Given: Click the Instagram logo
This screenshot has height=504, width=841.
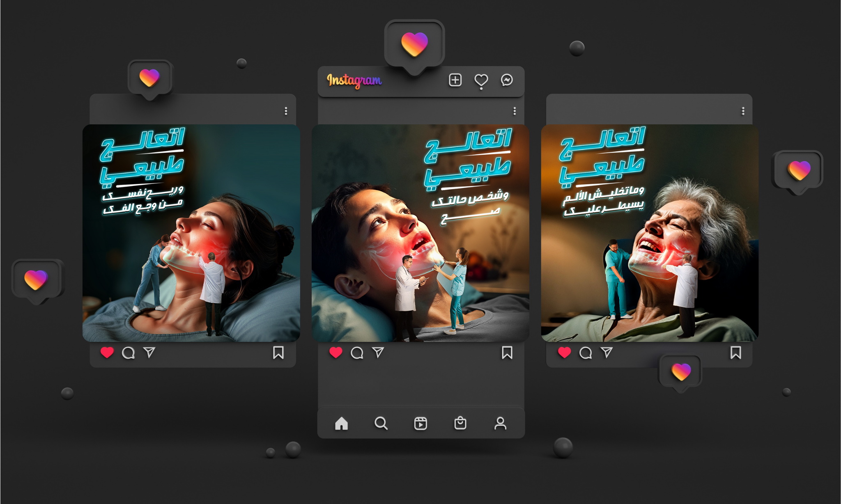Looking at the screenshot, I should [x=354, y=80].
